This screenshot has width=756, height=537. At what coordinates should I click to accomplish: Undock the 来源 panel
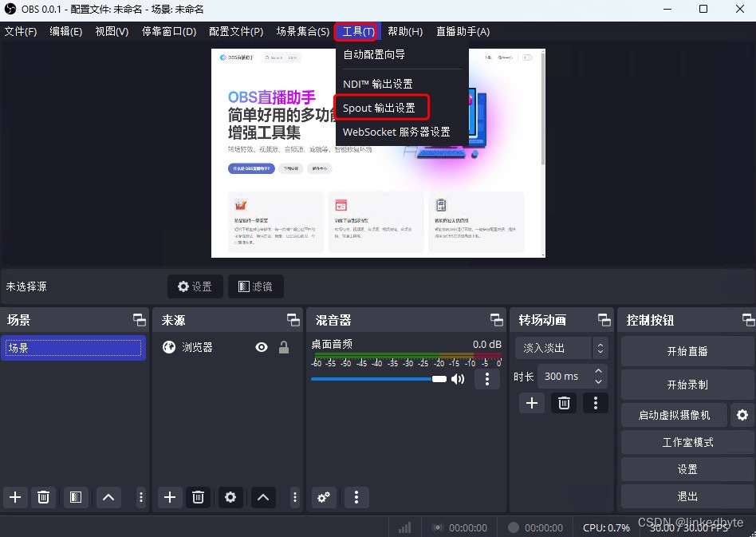point(293,320)
